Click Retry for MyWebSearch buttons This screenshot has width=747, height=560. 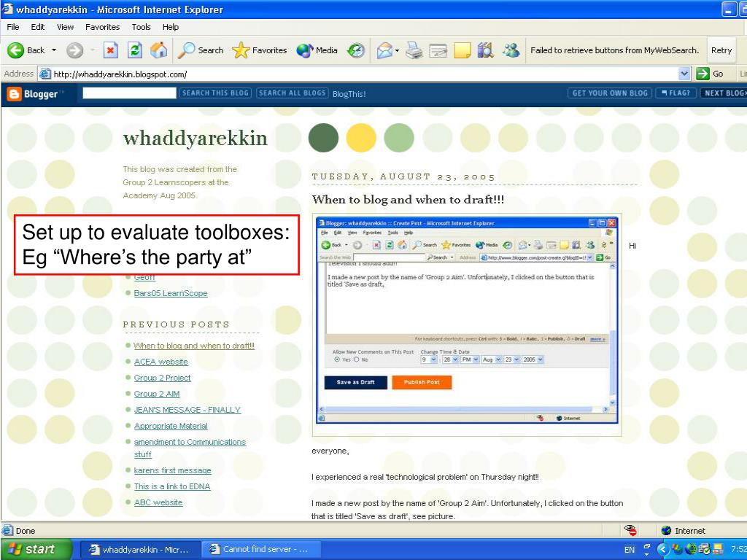click(x=721, y=50)
